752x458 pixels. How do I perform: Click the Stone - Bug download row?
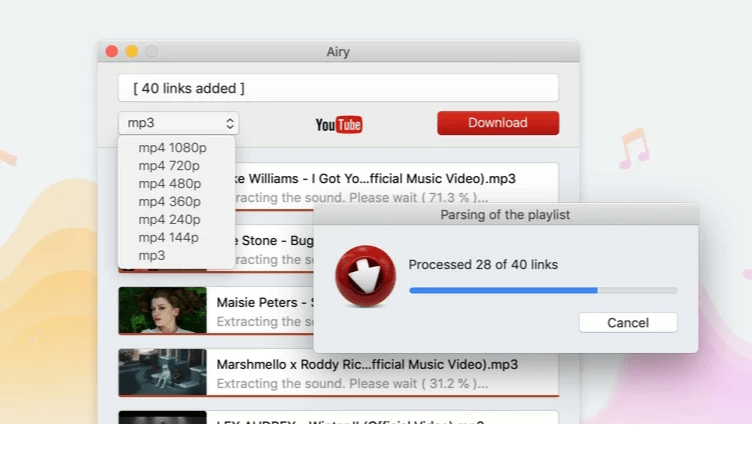[274, 249]
